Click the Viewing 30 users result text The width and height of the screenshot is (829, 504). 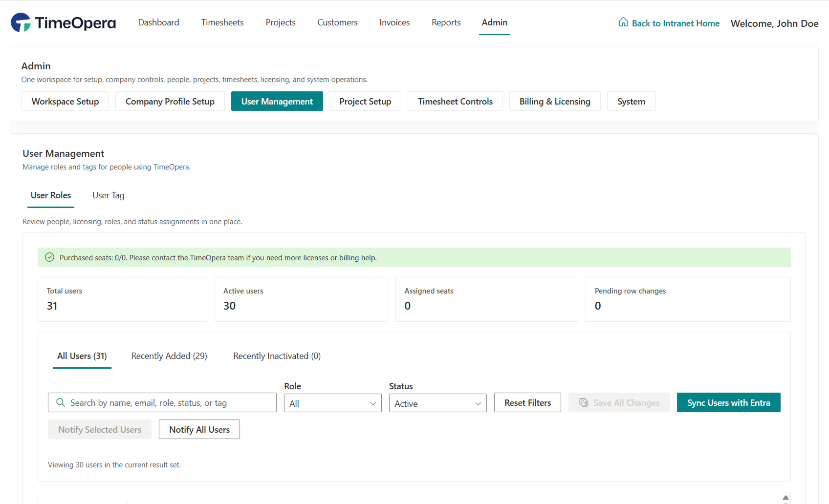pos(114,465)
